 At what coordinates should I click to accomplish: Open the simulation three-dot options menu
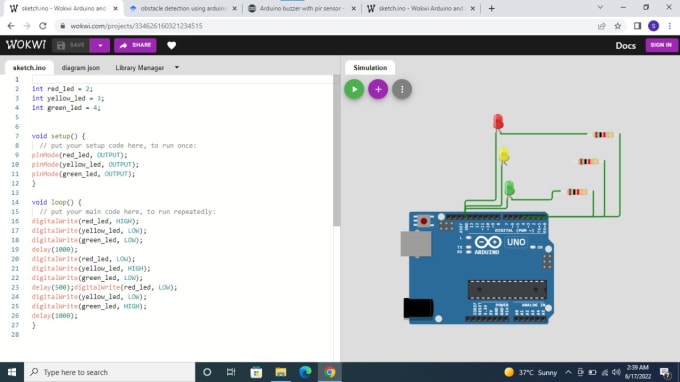(x=402, y=89)
